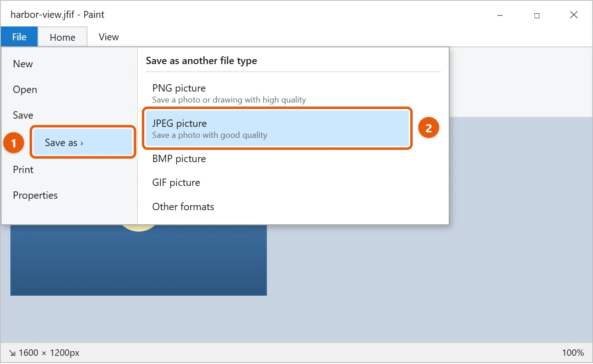Open Properties from the File menu
Screen dimensions: 593x364
pos(35,196)
